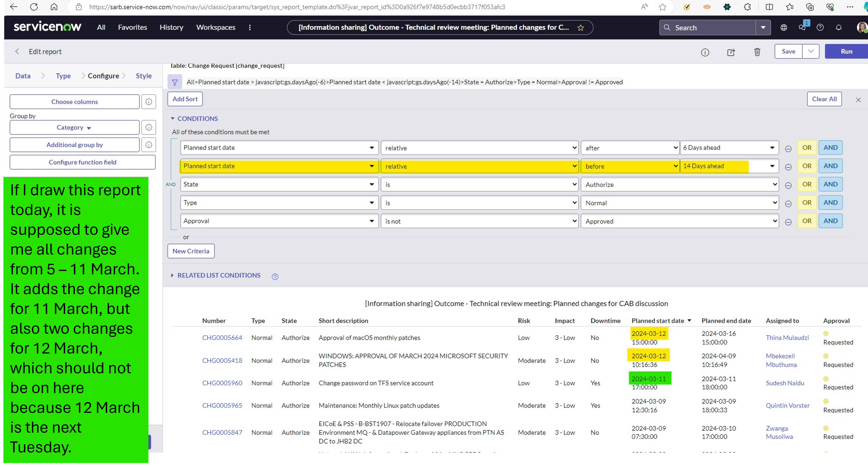
Task: Click the Run button
Action: coord(846,51)
